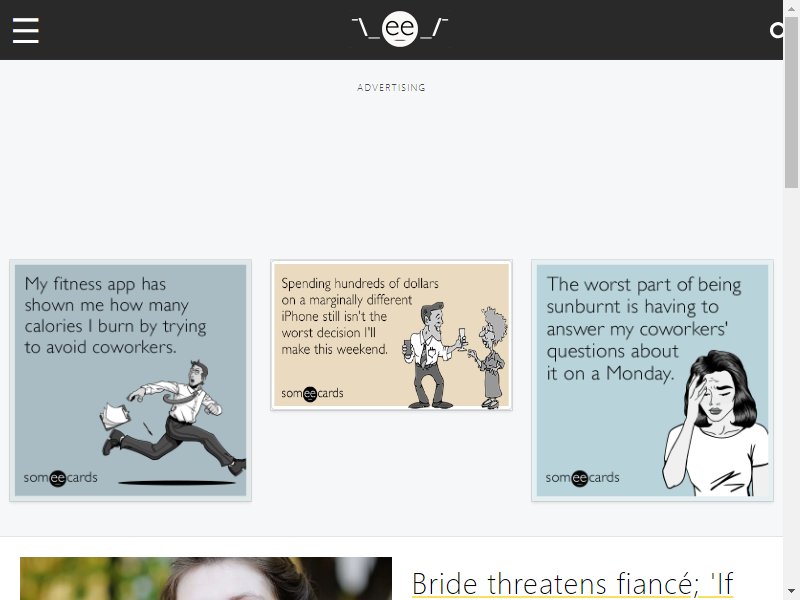
Task: Open the search magnifier icon
Action: pyautogui.click(x=776, y=30)
